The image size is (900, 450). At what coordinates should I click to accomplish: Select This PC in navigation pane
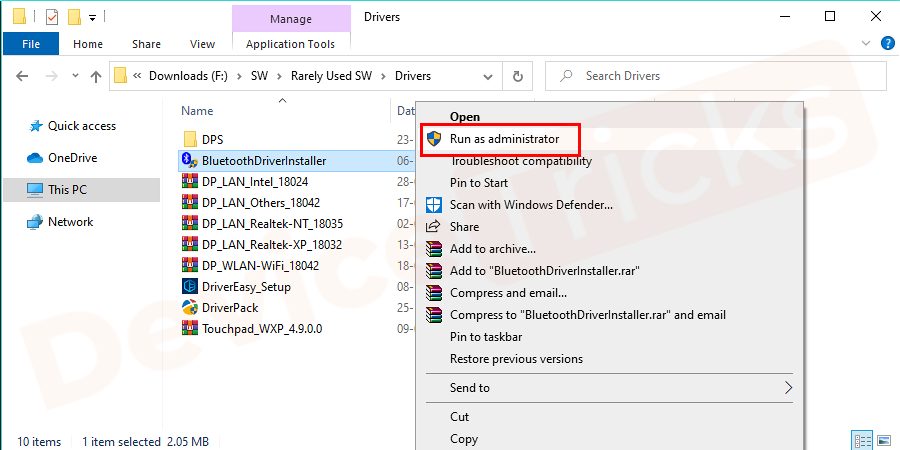[81, 189]
